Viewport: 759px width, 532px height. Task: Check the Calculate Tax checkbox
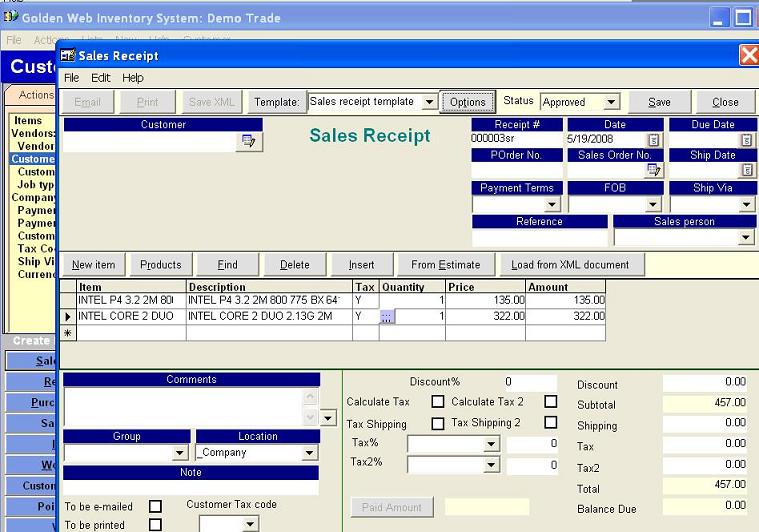click(x=438, y=401)
